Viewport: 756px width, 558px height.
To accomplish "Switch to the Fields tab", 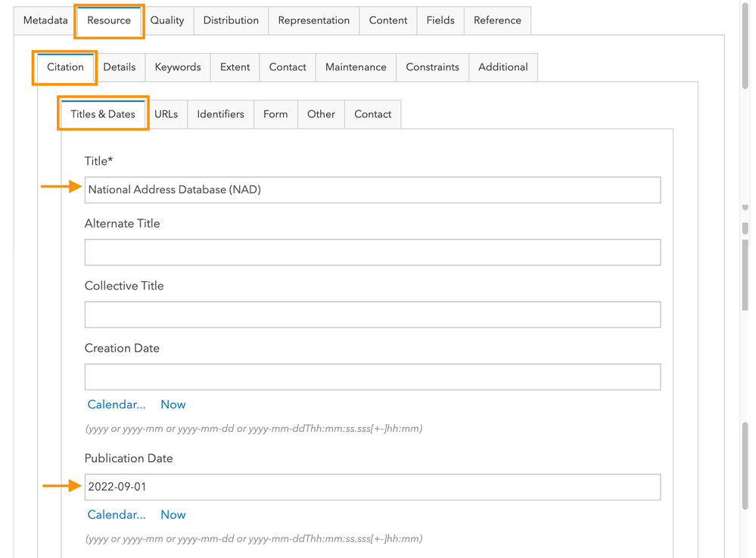I will point(440,20).
